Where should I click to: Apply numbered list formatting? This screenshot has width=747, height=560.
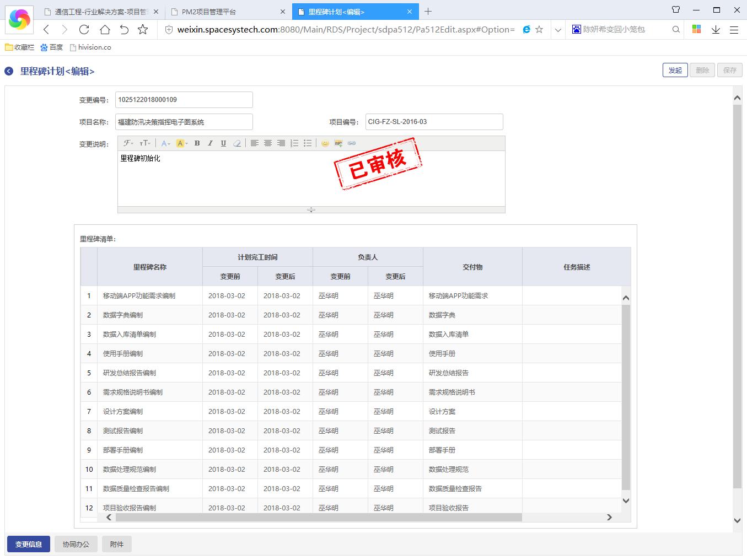coord(294,143)
